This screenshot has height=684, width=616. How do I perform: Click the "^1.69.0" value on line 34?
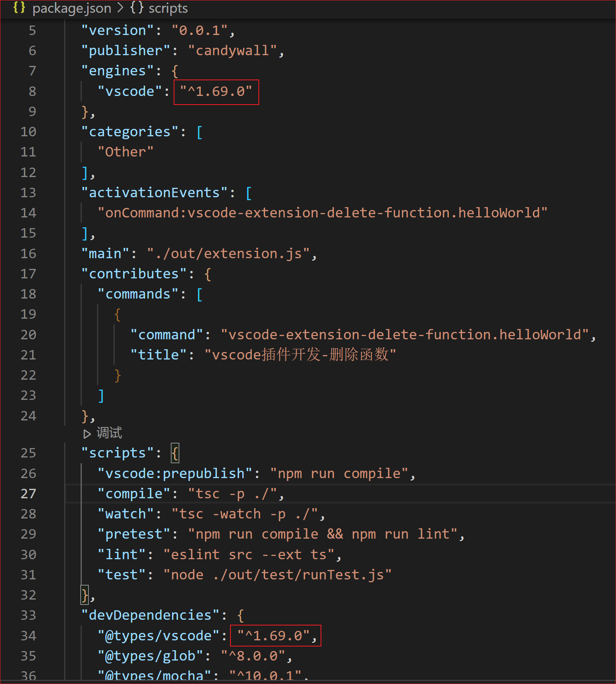(274, 636)
